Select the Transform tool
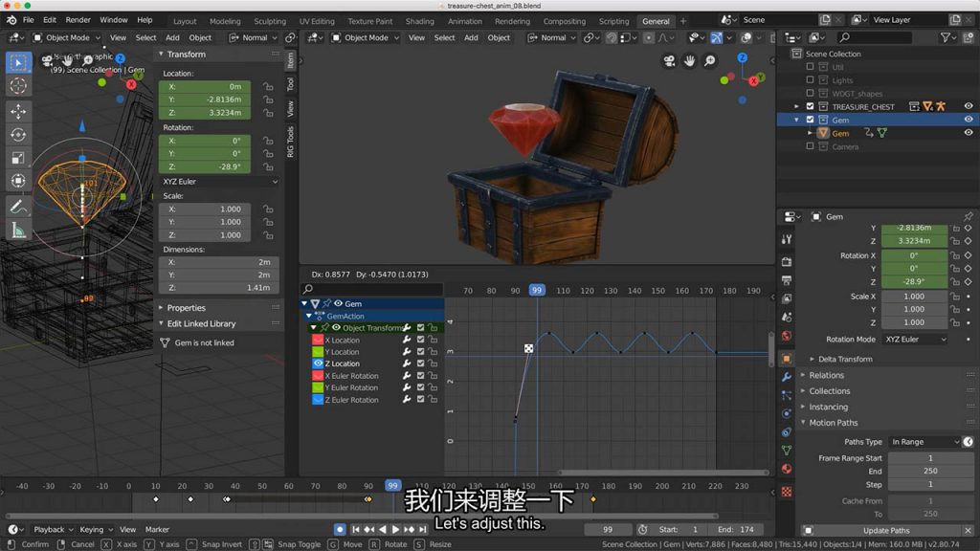The image size is (980, 551). pyautogui.click(x=18, y=181)
